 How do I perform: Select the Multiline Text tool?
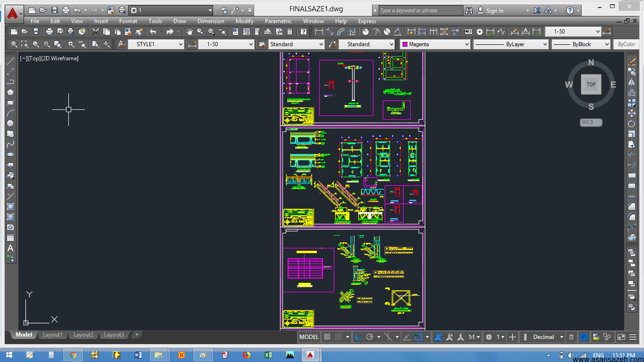point(10,248)
